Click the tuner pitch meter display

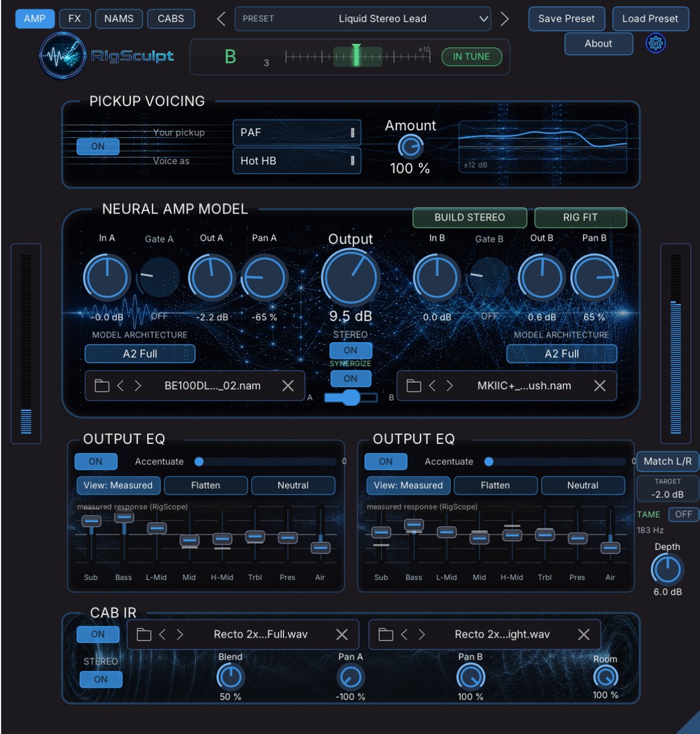(x=357, y=57)
